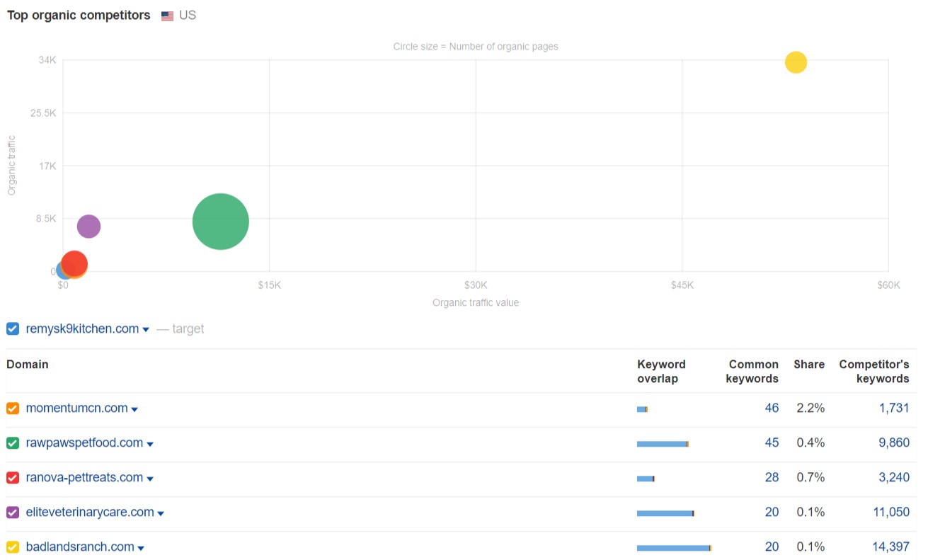
Task: Uncheck the remysk9kitchen.com target checkbox
Action: [x=13, y=328]
